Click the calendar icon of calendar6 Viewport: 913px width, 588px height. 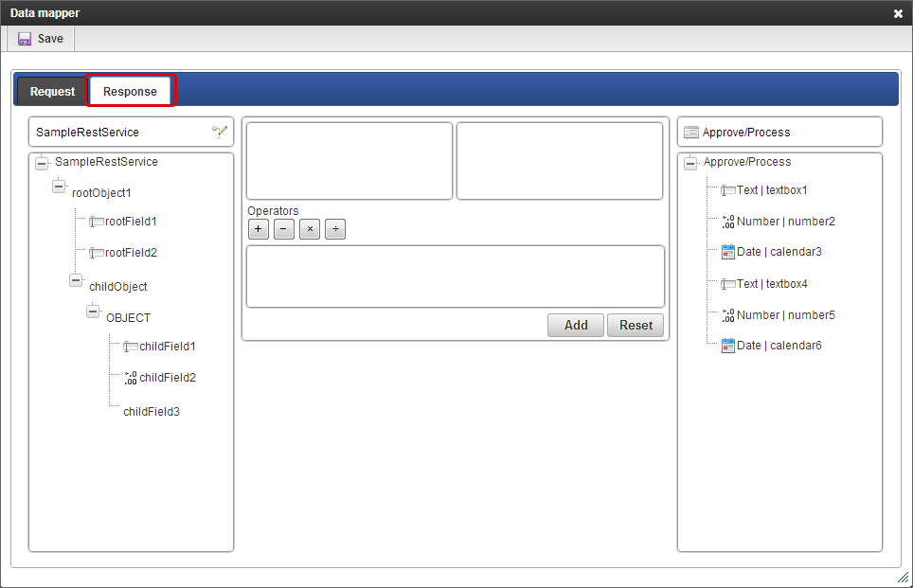tap(727, 346)
